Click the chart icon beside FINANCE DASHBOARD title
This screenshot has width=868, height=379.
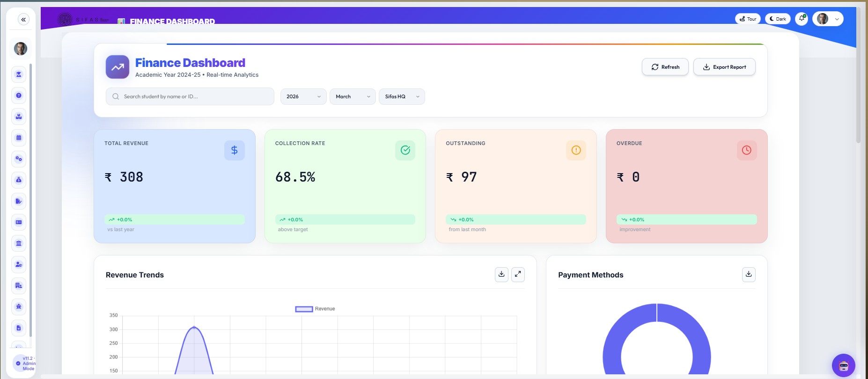coord(121,21)
